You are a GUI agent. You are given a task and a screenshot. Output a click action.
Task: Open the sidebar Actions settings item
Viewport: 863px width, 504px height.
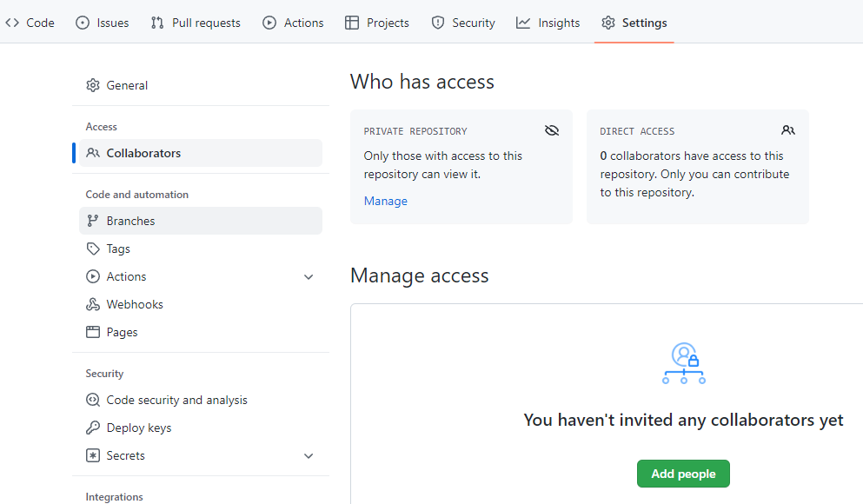[201, 276]
